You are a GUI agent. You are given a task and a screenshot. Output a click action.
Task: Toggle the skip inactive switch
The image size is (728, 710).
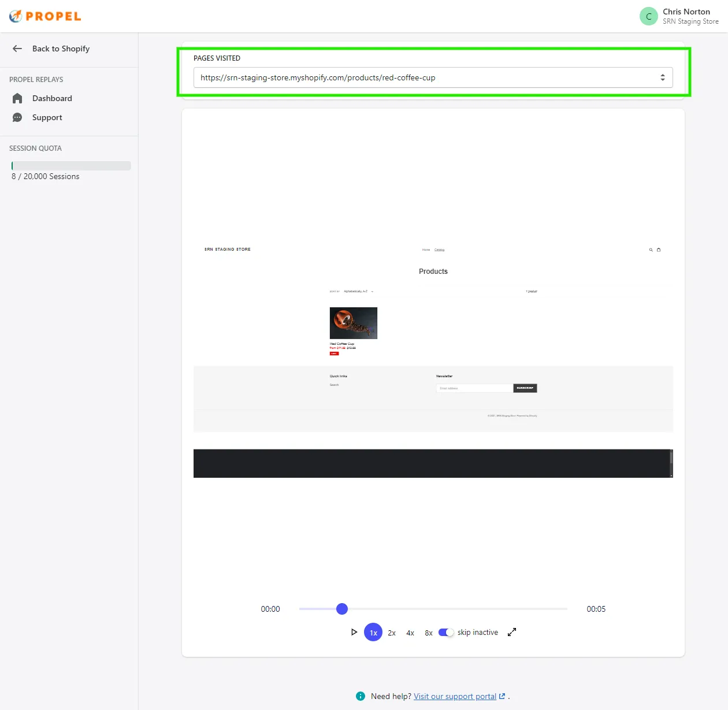[446, 633]
